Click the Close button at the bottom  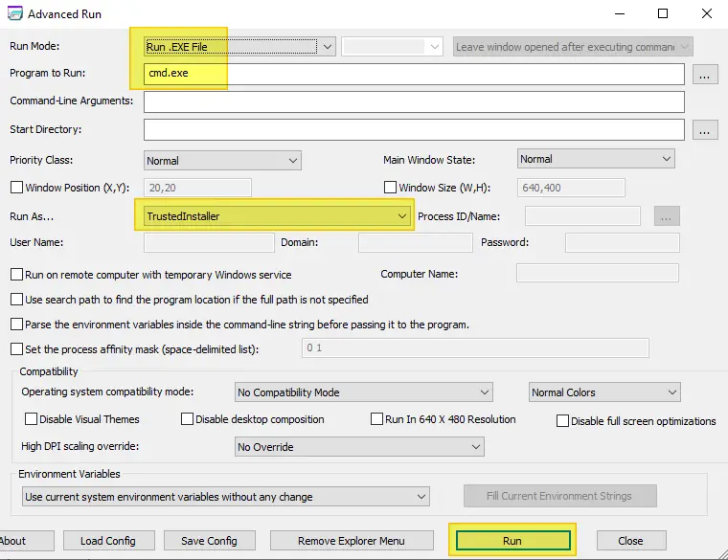coord(631,541)
